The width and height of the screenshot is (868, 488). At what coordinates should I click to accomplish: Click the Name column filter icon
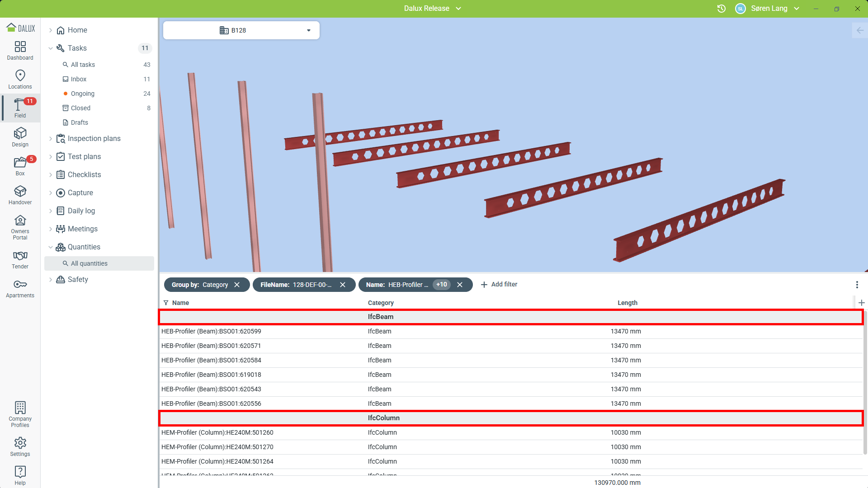click(x=166, y=303)
